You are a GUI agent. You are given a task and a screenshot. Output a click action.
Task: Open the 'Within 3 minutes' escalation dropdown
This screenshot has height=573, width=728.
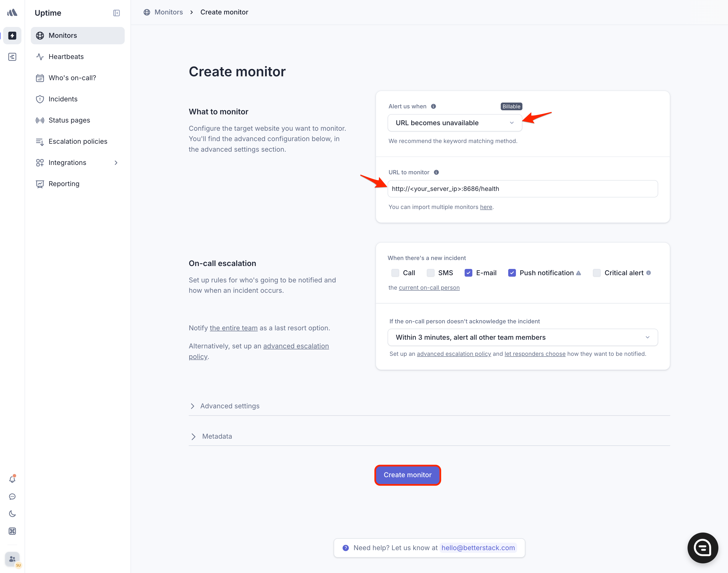(522, 337)
